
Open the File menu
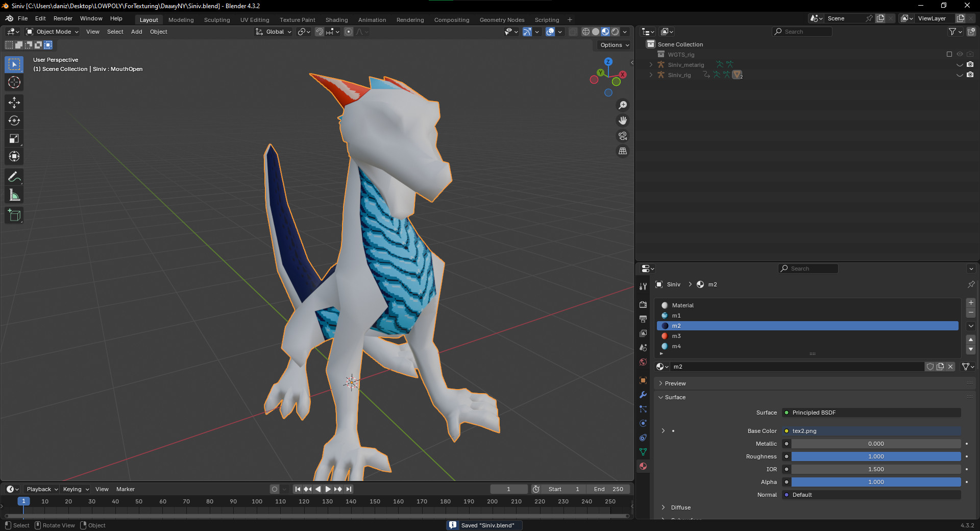22,18
